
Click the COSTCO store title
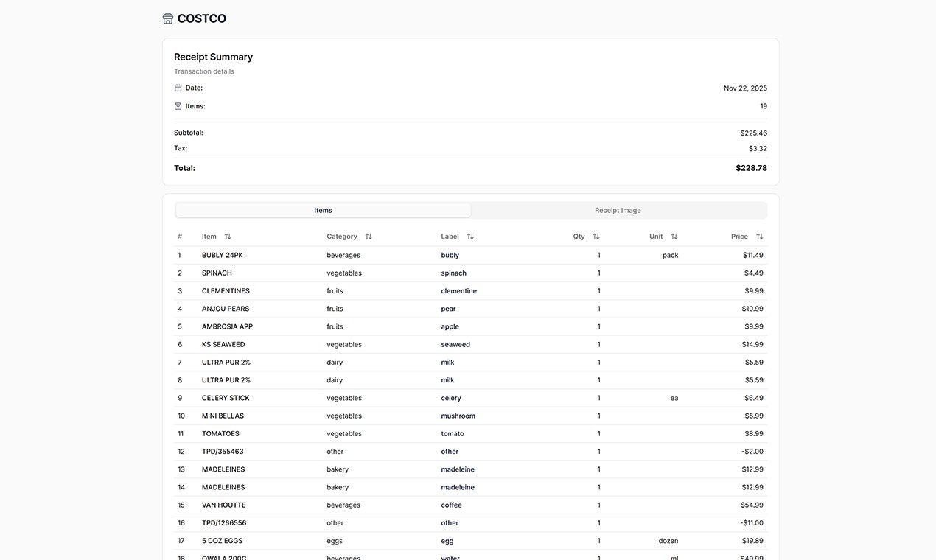(201, 18)
